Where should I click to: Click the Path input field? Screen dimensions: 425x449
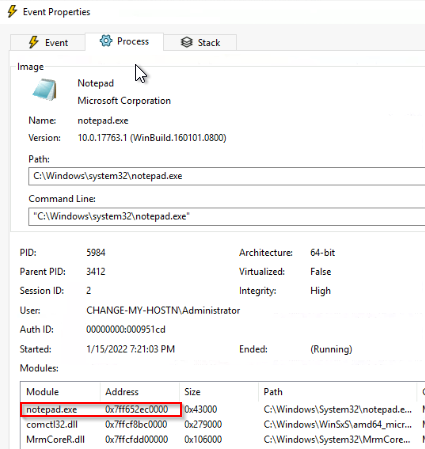click(227, 176)
